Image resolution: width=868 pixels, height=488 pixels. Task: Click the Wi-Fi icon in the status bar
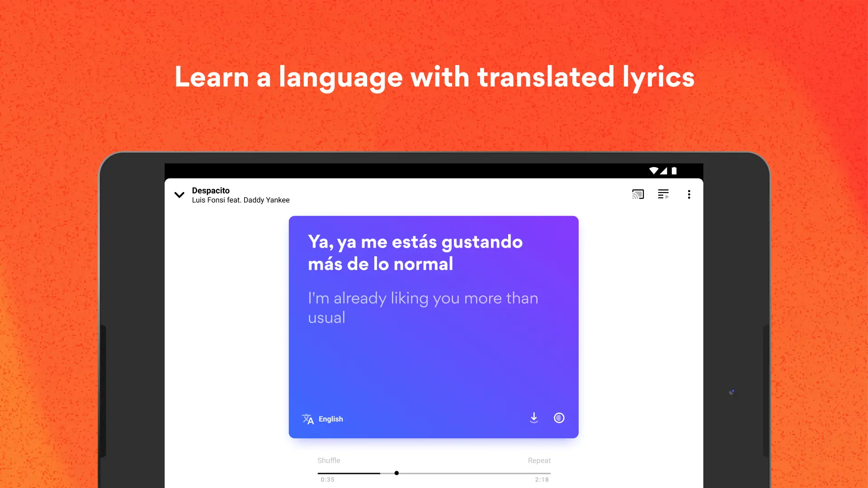(653, 171)
